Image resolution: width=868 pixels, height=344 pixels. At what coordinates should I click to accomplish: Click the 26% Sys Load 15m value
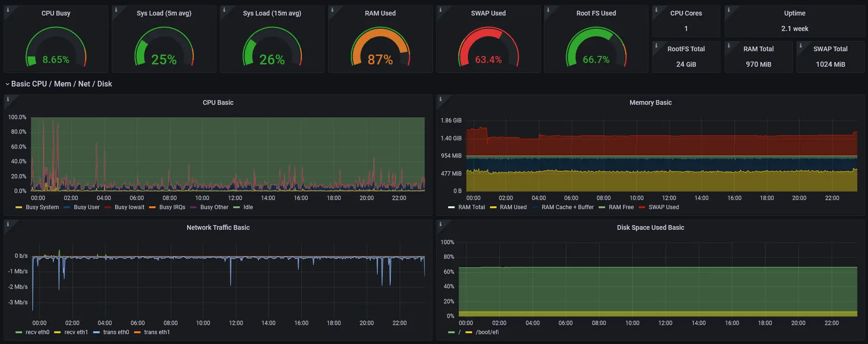click(x=272, y=60)
